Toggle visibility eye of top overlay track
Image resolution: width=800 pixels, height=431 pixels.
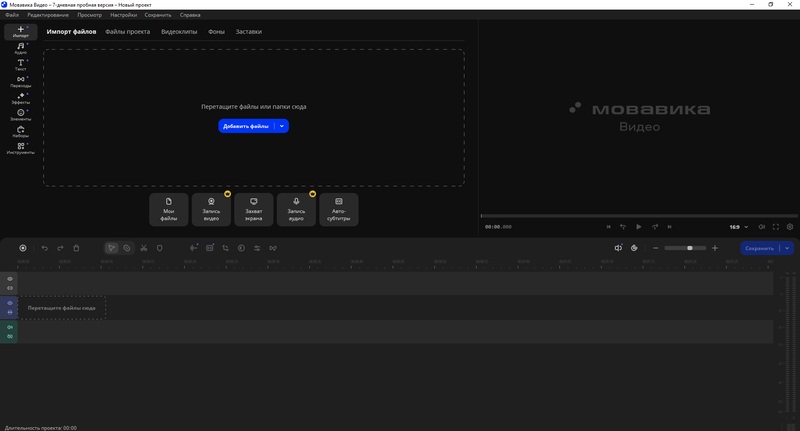(10, 279)
